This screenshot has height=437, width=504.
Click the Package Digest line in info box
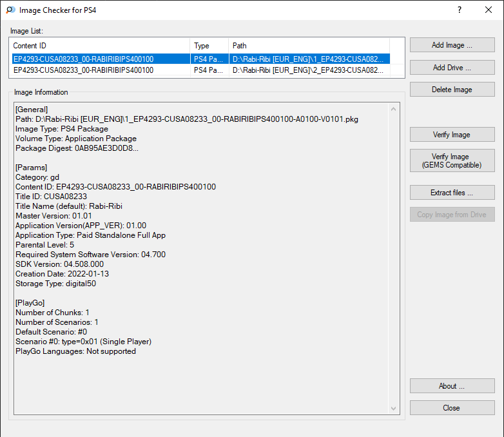[x=77, y=148]
